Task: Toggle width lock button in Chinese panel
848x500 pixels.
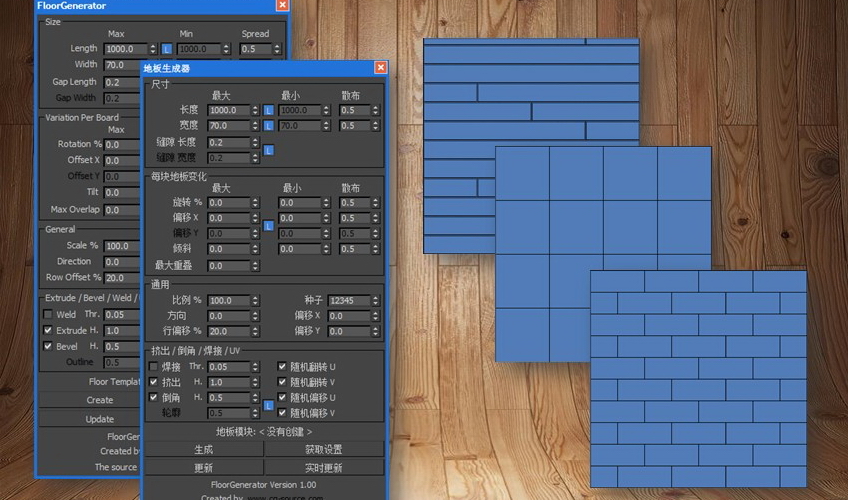Action: tap(268, 126)
